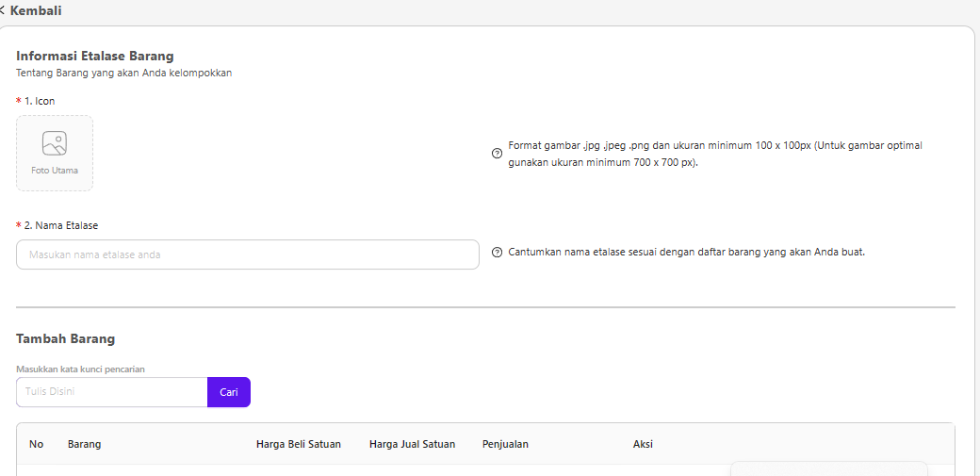Click the picture icon in the upload box
Viewport: 980px width, 476px height.
pos(55,143)
